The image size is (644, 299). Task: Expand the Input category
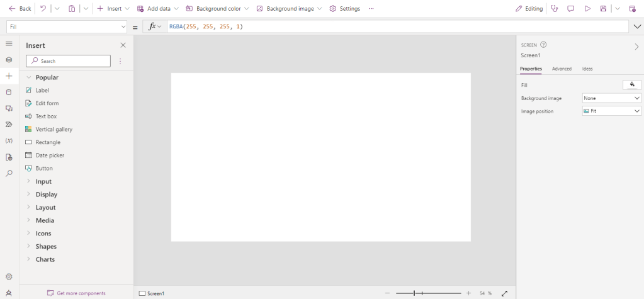click(43, 181)
